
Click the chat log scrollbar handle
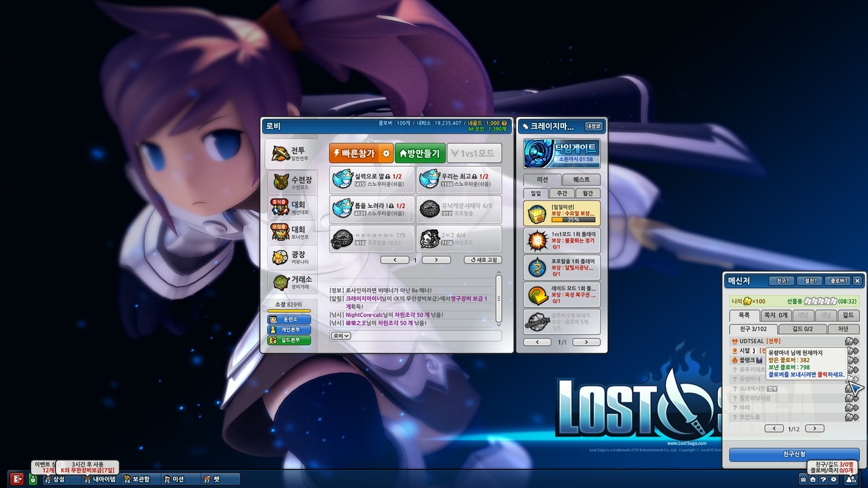[x=499, y=299]
